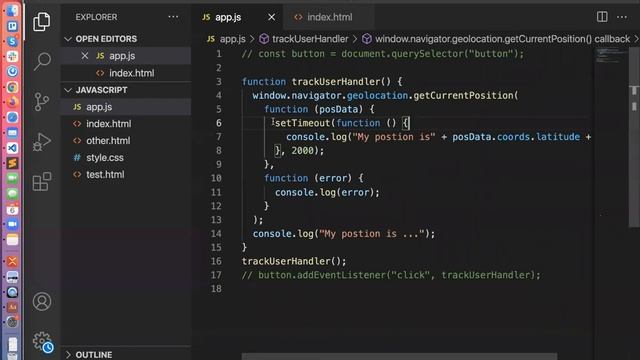Open the Extensions view
Image resolution: width=640 pixels, height=360 pixels.
click(x=42, y=182)
